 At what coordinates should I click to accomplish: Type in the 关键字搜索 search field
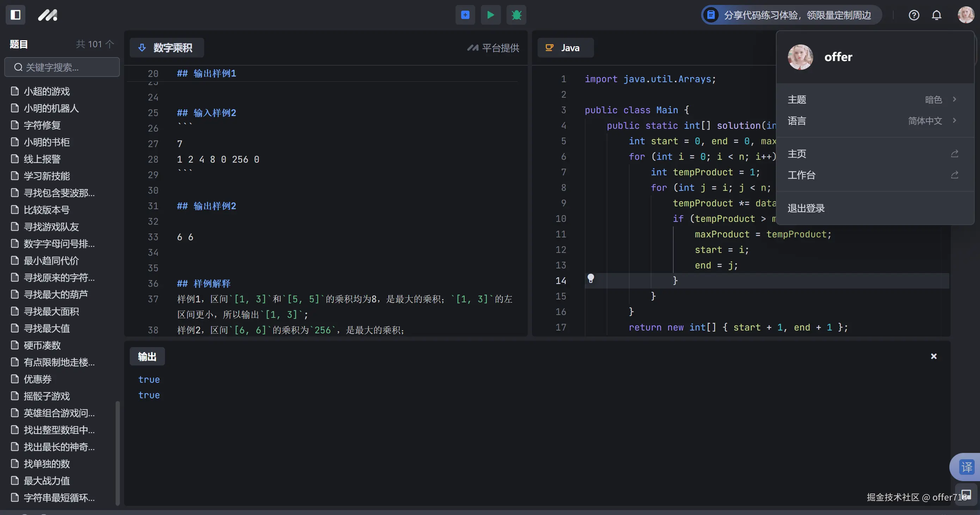(63, 67)
